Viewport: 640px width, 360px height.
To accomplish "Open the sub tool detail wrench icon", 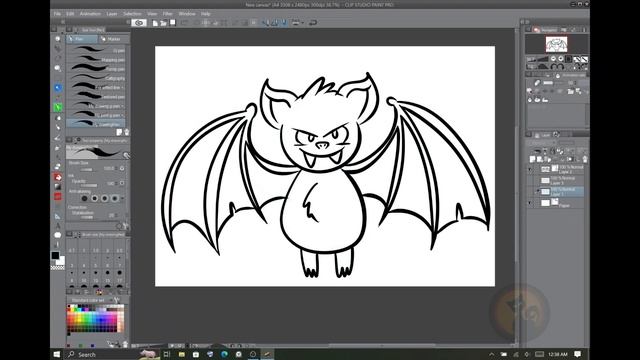I will pyautogui.click(x=126, y=156).
